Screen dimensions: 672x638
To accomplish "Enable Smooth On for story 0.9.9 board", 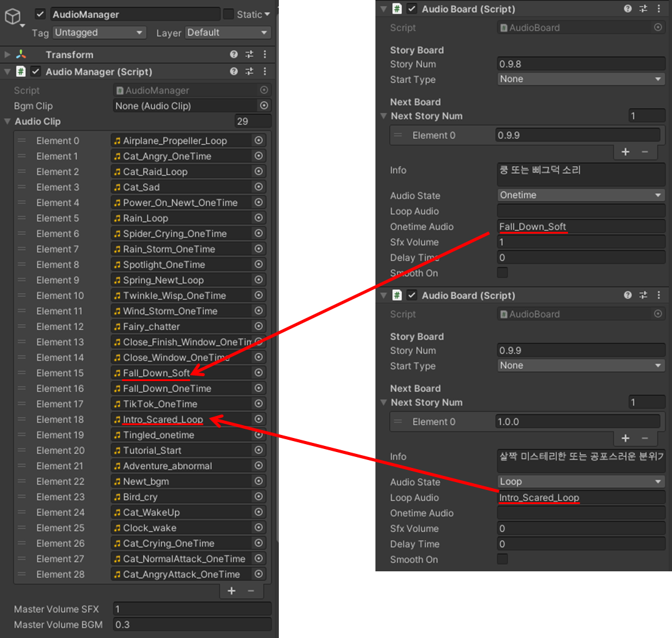I will pos(502,559).
